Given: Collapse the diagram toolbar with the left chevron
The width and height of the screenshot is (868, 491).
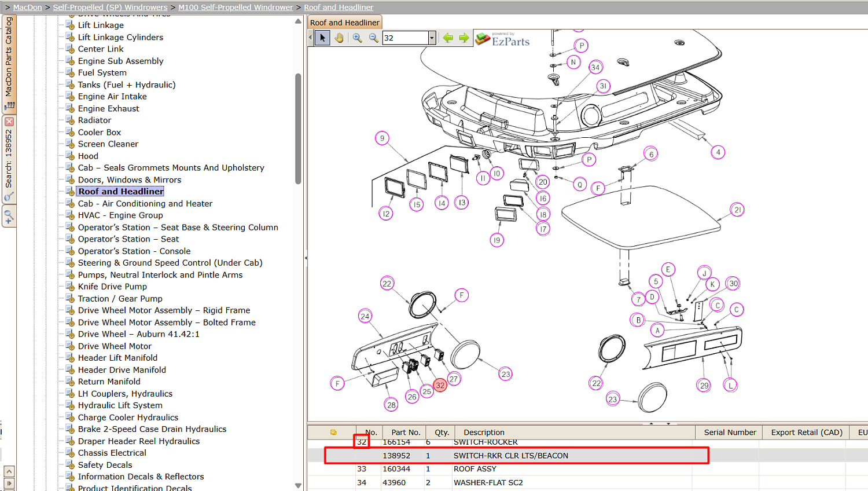Looking at the screenshot, I should [x=311, y=38].
